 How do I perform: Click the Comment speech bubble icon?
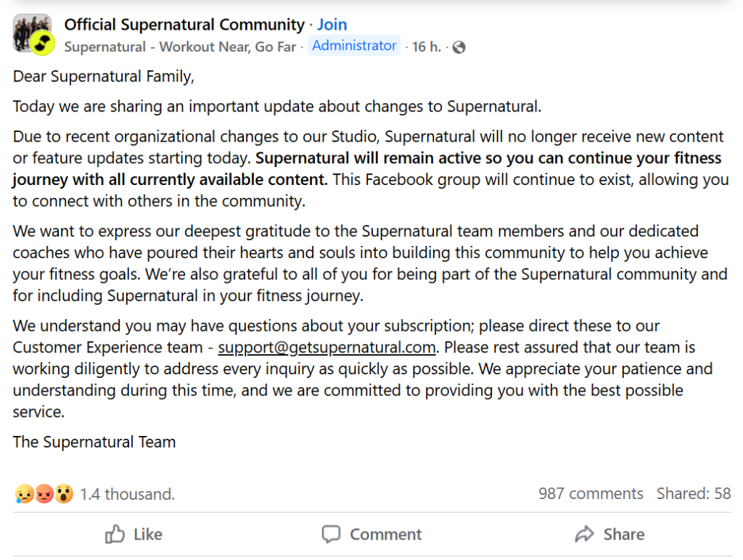click(331, 535)
